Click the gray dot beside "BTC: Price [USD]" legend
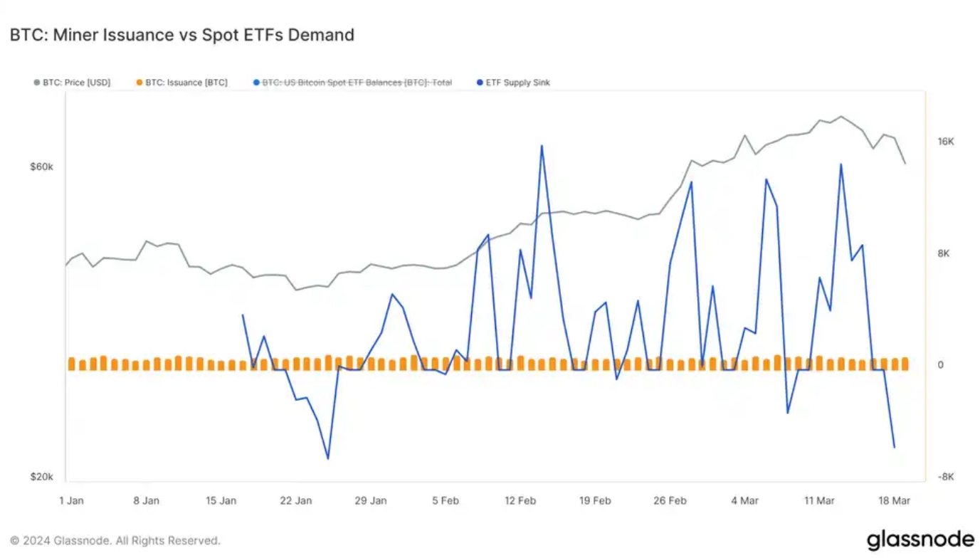 [36, 82]
